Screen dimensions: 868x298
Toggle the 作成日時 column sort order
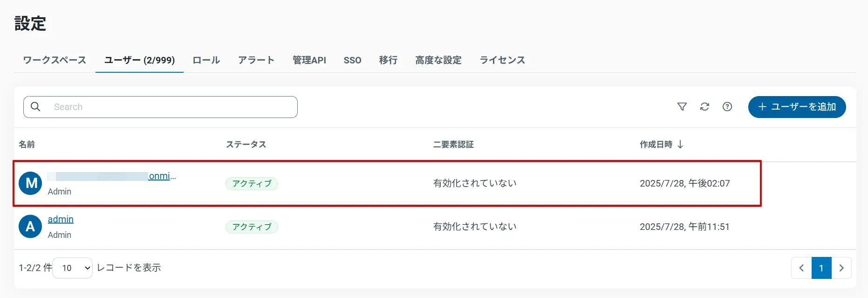click(662, 145)
